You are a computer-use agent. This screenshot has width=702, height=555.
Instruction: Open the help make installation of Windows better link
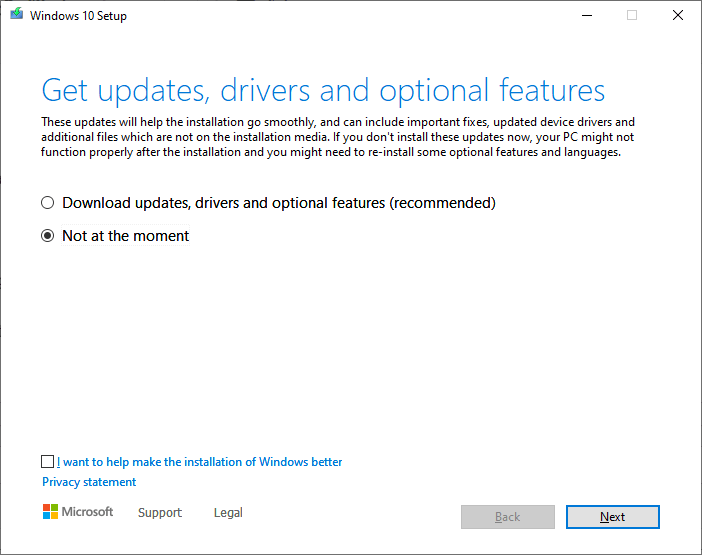tap(200, 462)
